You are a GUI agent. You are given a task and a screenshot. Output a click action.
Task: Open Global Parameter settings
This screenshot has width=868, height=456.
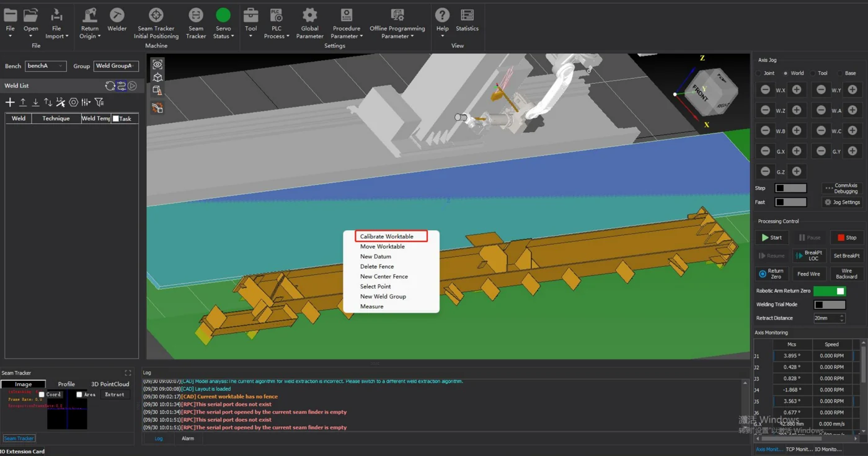309,24
